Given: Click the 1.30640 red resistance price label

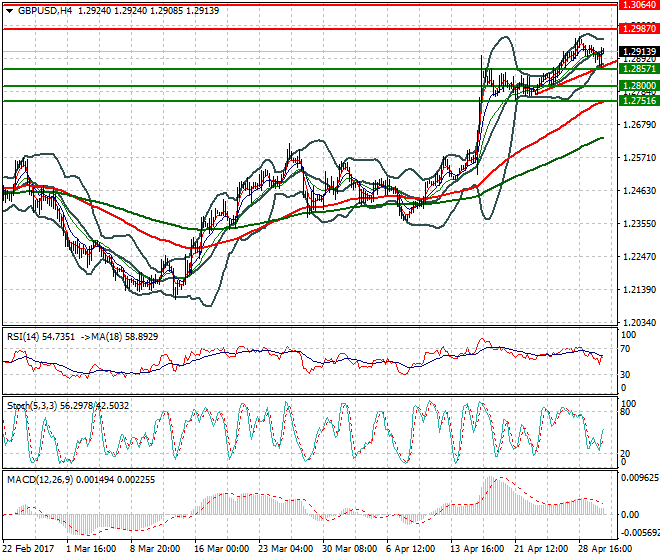Looking at the screenshot, I should 639,5.
